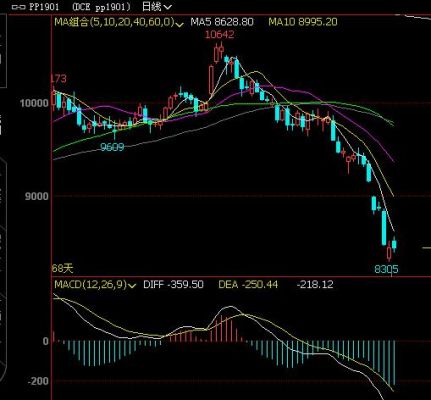Screen dimensions: 431x400
Task: Click the DIFF -359.50 value
Action: pos(173,284)
